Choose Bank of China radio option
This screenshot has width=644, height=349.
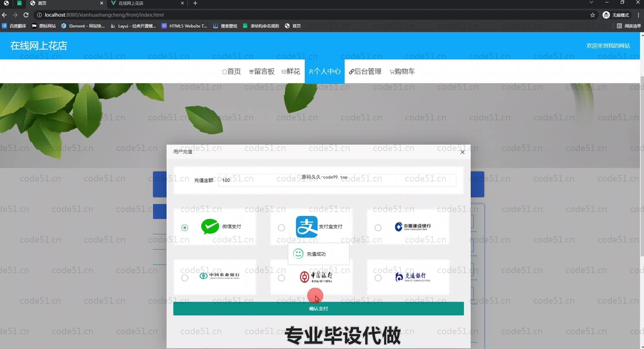tap(281, 278)
